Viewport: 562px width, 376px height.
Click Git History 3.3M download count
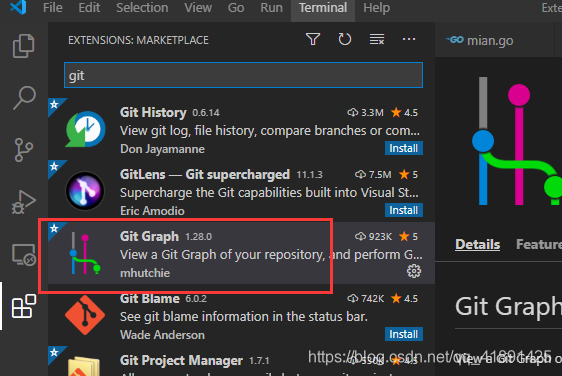click(x=366, y=113)
